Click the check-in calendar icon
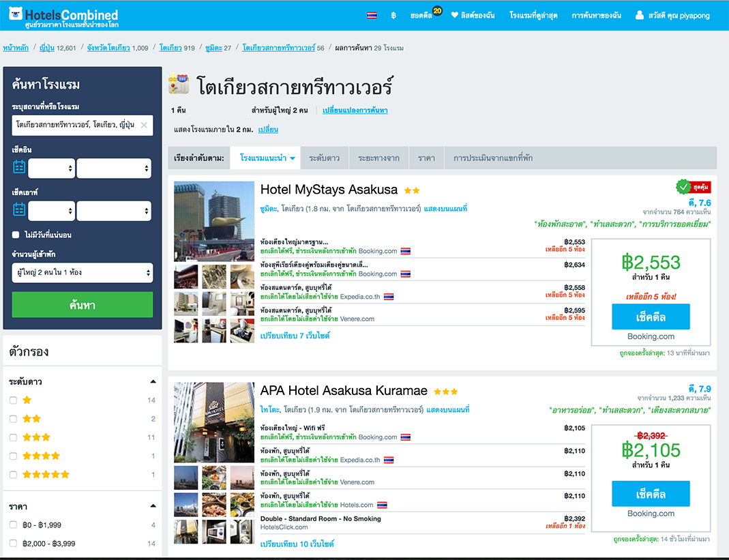Image resolution: width=729 pixels, height=560 pixels. (x=19, y=167)
